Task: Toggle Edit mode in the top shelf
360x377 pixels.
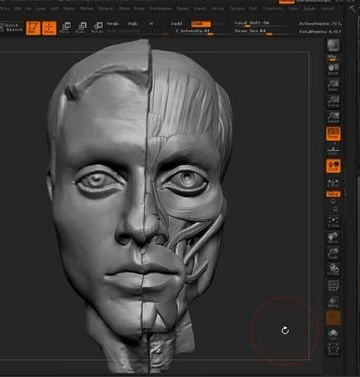Action: point(33,28)
